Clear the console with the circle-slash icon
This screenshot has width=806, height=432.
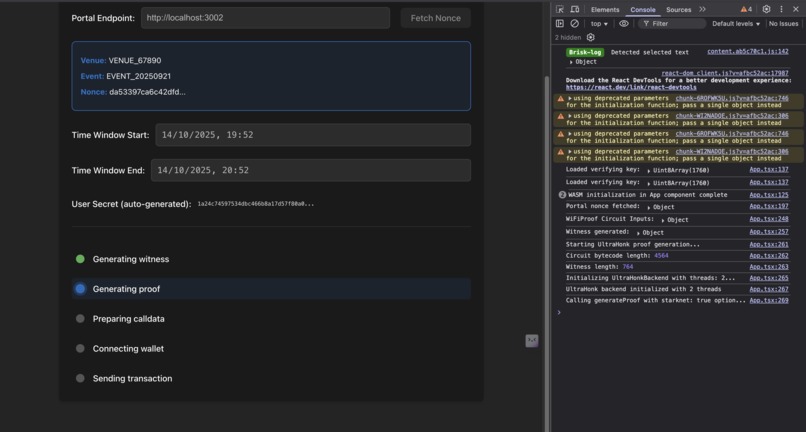[575, 24]
